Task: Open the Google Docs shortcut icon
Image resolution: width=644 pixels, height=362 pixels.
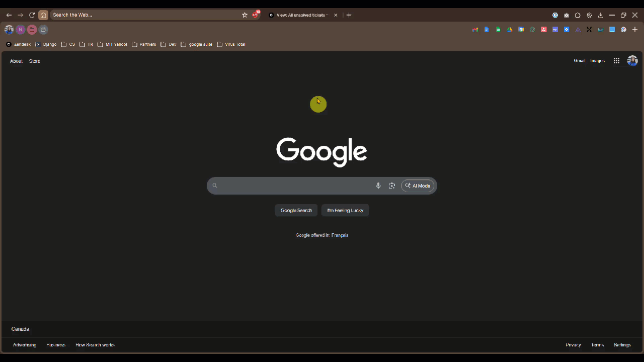Action: 487,30
